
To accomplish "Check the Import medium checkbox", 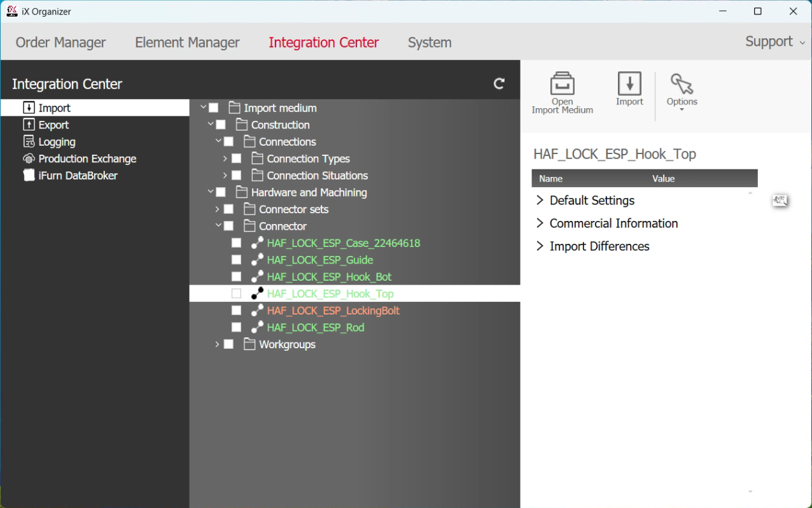I will pyautogui.click(x=214, y=108).
